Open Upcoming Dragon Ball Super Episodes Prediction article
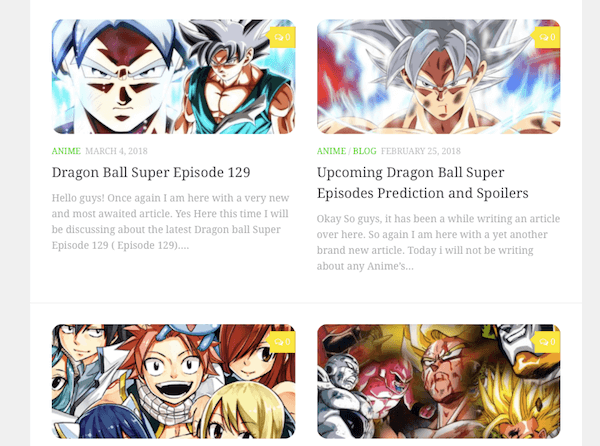 point(422,183)
